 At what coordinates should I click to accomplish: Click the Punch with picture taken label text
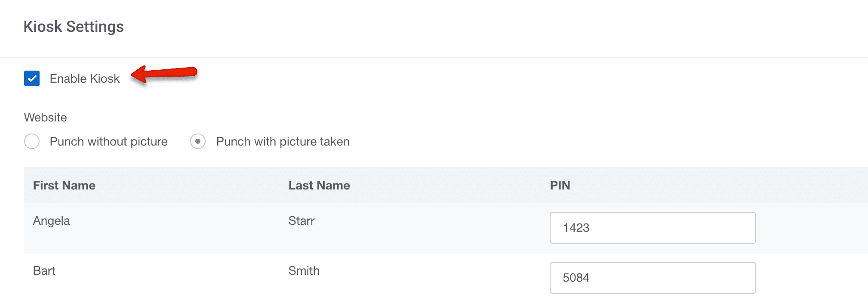click(x=283, y=141)
